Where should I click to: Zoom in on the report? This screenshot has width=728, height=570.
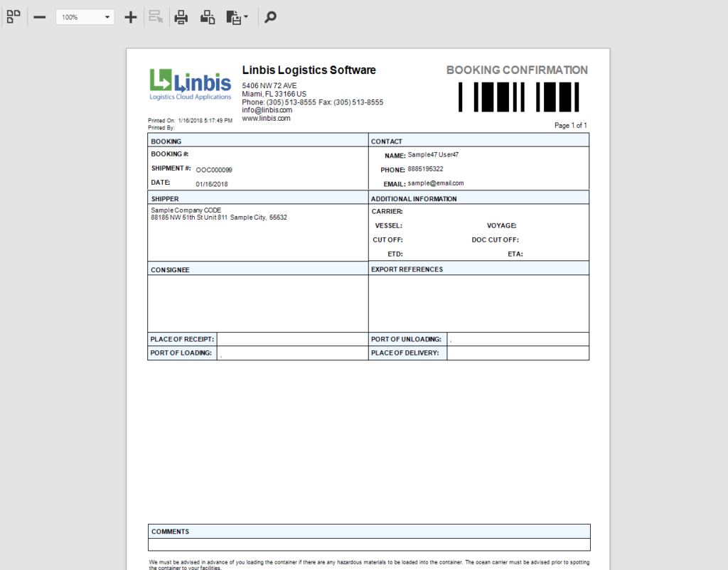pyautogui.click(x=131, y=16)
